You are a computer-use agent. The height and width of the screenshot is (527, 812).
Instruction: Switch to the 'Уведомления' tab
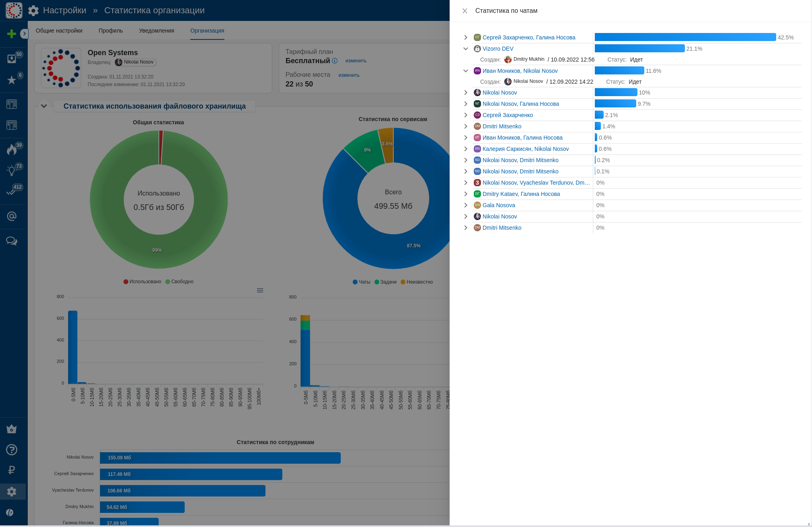point(156,31)
